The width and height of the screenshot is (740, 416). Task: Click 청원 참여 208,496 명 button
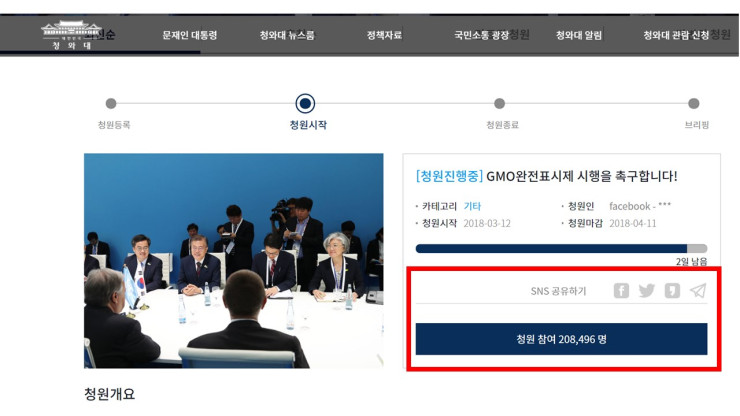561,339
